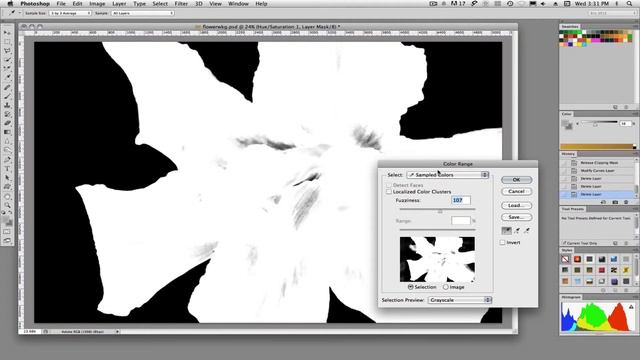Screen dimensions: 640x360
Task: Select the Selection radio button
Action: (x=411, y=287)
